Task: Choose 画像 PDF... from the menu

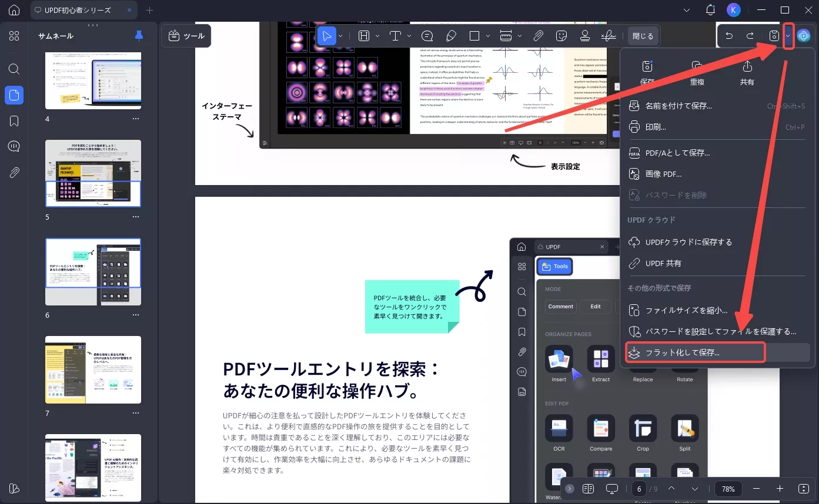Action: point(717,174)
